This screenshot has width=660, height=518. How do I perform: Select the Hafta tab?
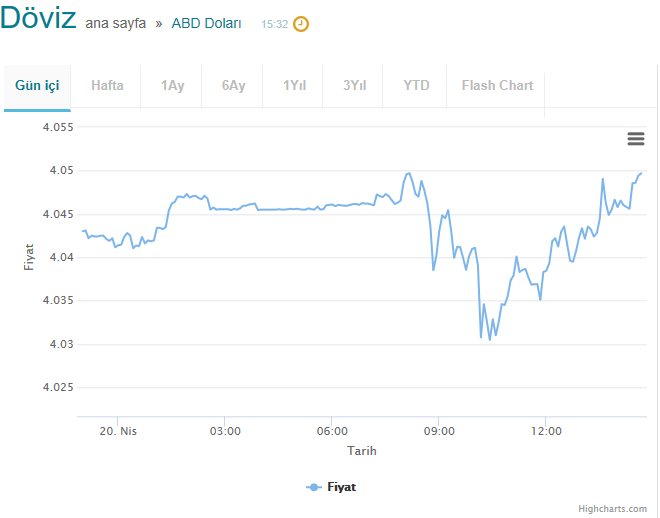click(107, 85)
